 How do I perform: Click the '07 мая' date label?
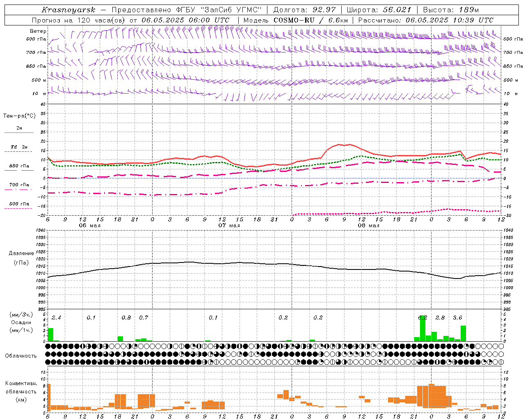point(229,226)
